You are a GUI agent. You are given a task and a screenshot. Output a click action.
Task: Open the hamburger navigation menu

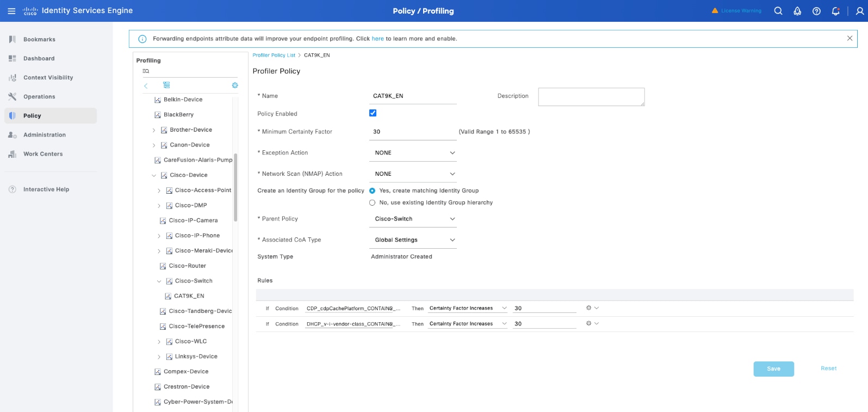pos(11,11)
